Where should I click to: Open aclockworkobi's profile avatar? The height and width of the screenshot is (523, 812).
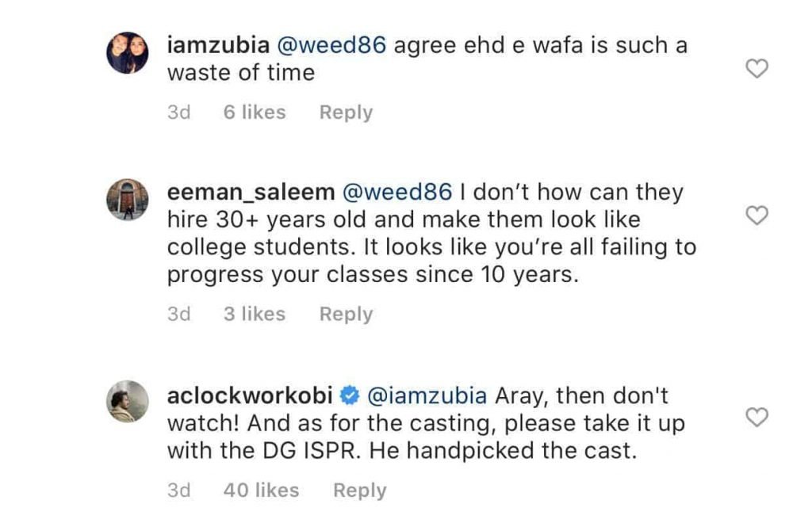pos(127,403)
